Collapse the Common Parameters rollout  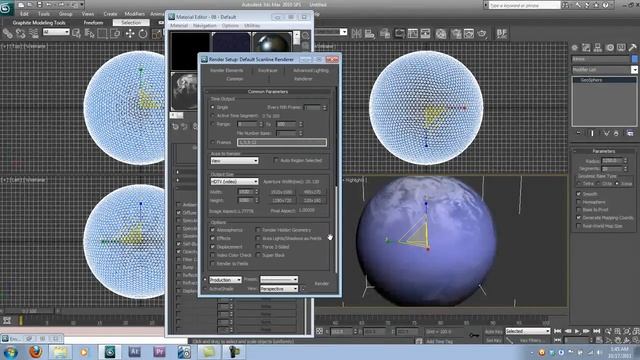268,91
